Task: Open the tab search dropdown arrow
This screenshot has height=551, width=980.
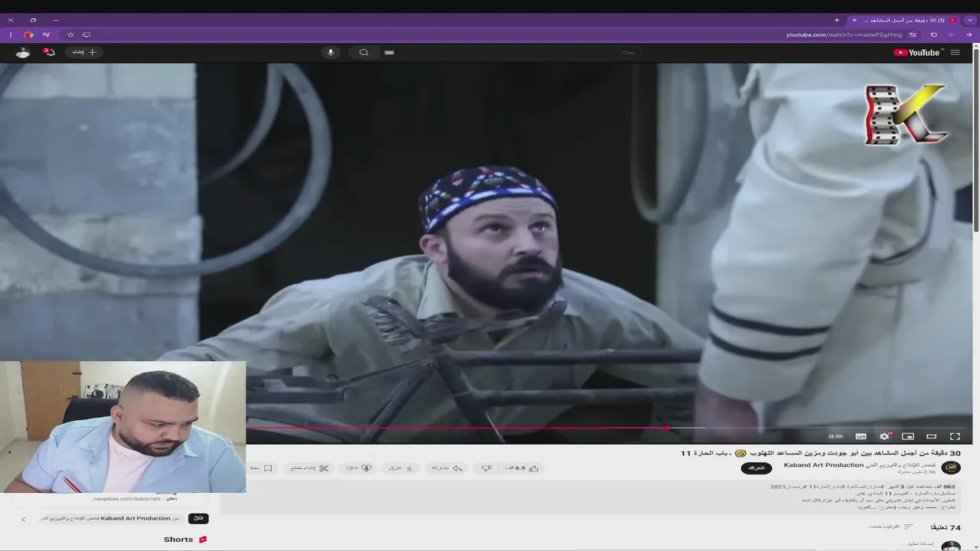Action: tap(970, 20)
